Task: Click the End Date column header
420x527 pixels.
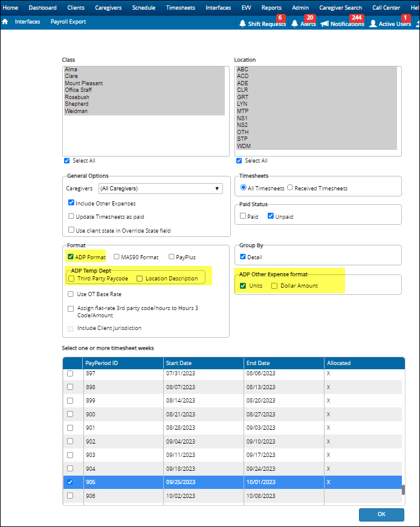Action: coord(284,363)
